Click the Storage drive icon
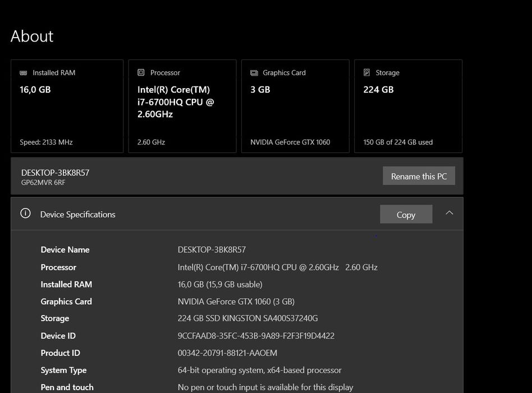This screenshot has height=393, width=532. [x=367, y=72]
